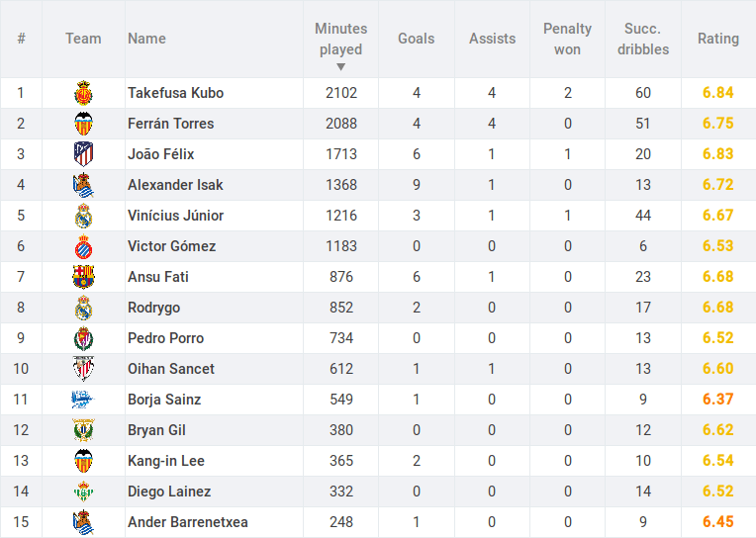
Task: Sort table by Assists column
Action: (x=492, y=39)
